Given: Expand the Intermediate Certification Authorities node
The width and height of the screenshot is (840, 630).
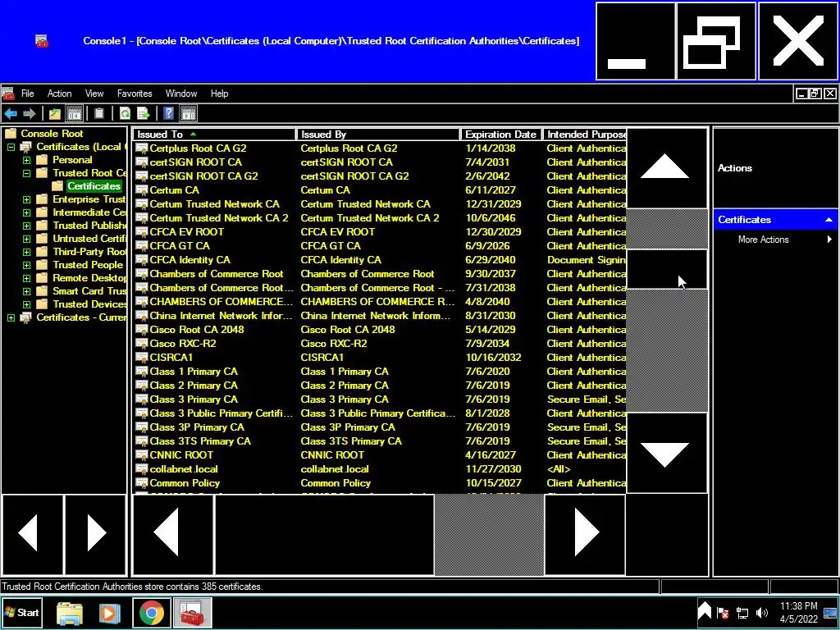Looking at the screenshot, I should 27,212.
